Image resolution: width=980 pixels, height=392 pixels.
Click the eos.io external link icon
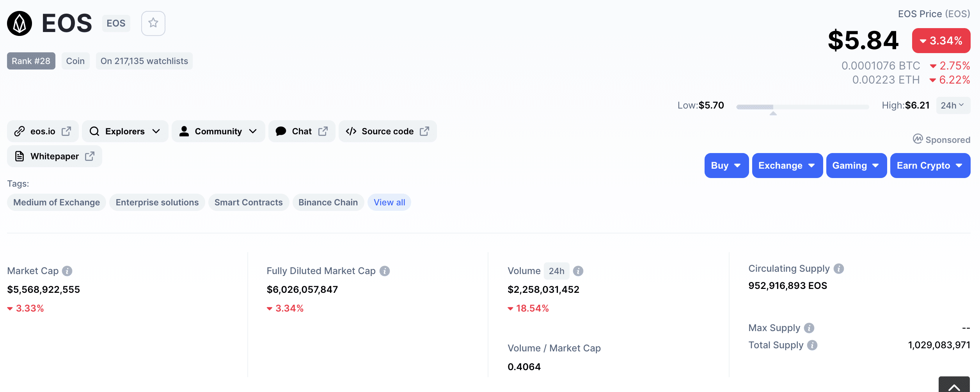66,131
